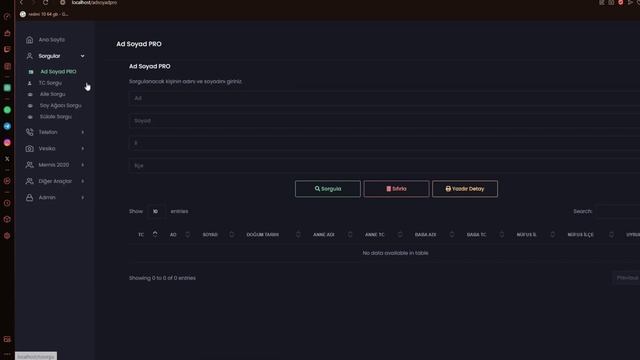Sort by ANNE TC sort icon
This screenshot has width=640, height=360.
tap(400, 234)
